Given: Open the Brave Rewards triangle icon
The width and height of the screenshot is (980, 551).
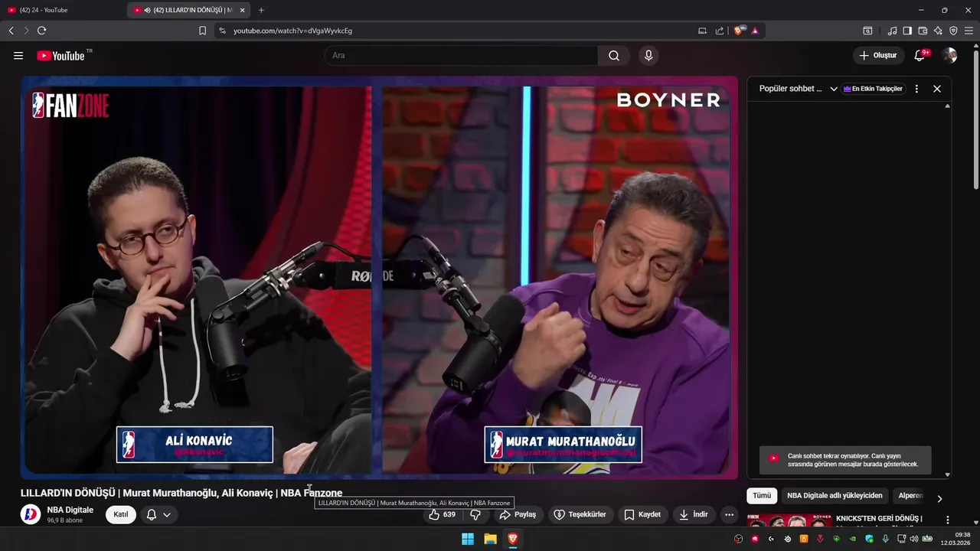Looking at the screenshot, I should point(755,31).
